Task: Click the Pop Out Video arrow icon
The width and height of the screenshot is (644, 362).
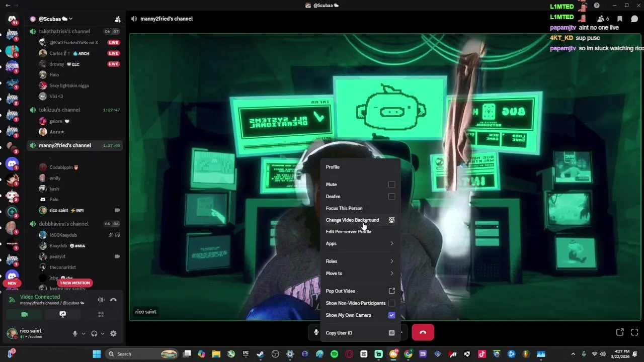Action: coord(391,291)
